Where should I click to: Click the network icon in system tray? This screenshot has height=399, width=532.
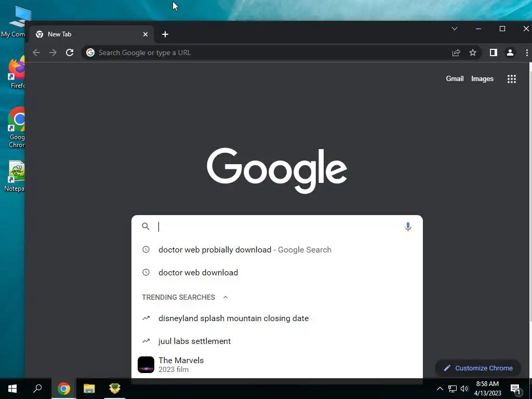click(x=453, y=389)
